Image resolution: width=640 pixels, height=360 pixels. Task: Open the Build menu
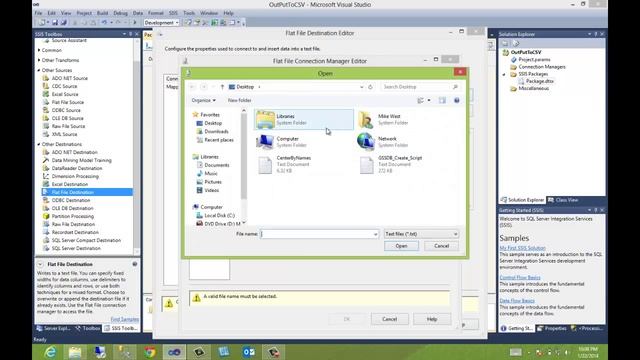pyautogui.click(x=102, y=13)
